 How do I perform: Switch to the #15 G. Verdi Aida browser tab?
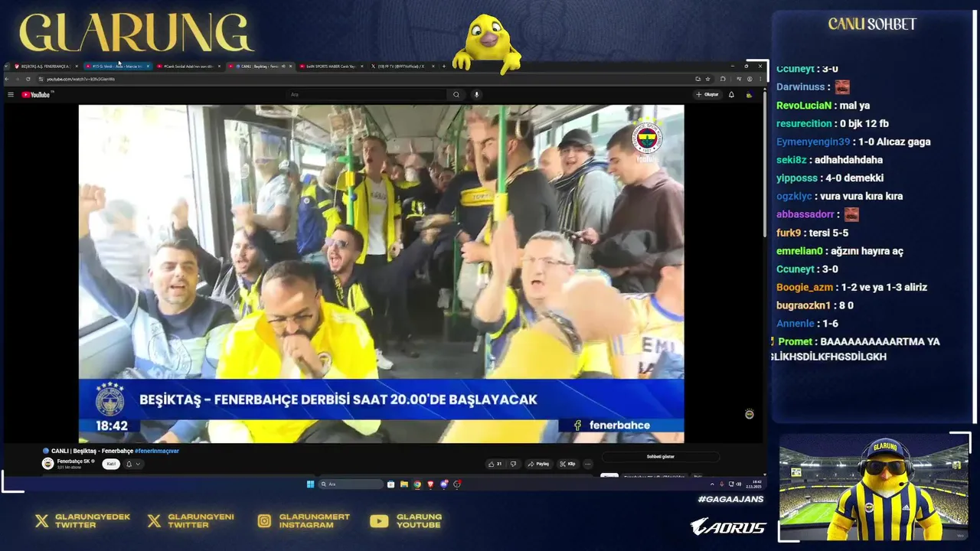pyautogui.click(x=118, y=67)
